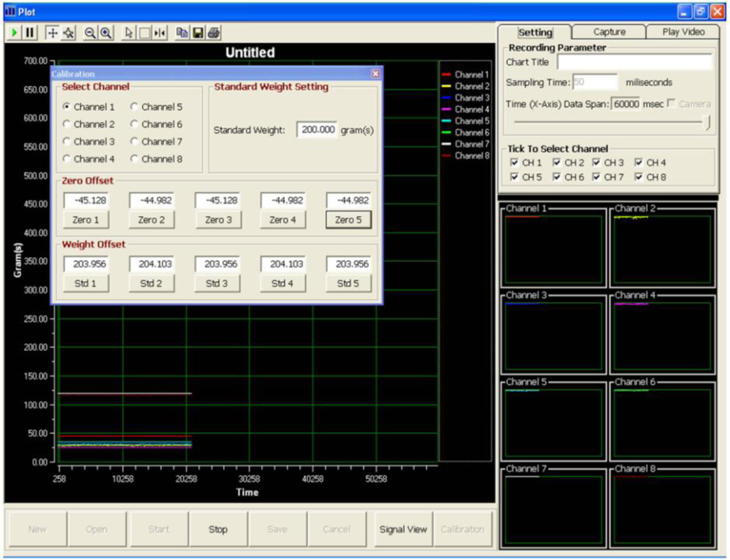
Task: Switch to the Capture tab
Action: [609, 32]
